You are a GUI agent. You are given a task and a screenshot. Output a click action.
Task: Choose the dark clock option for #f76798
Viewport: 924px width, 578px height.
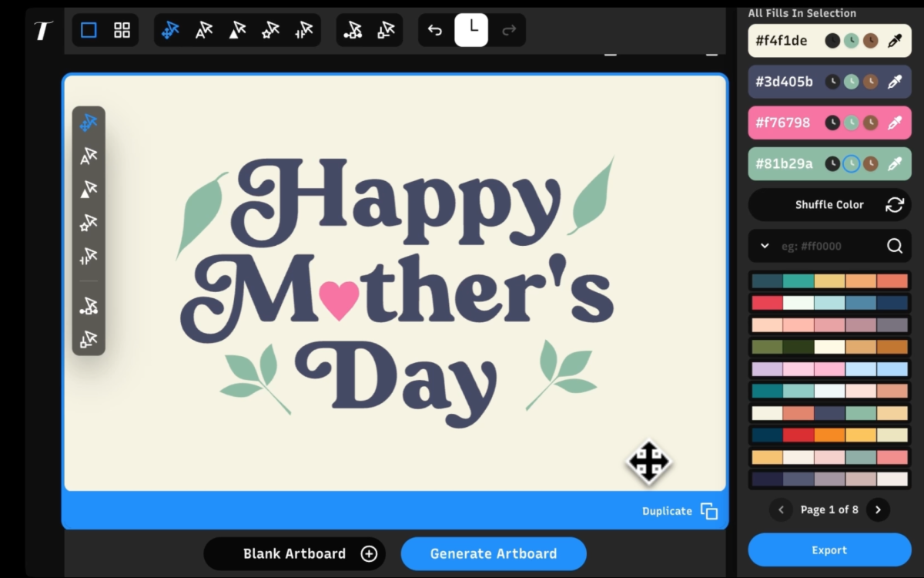pyautogui.click(x=832, y=123)
